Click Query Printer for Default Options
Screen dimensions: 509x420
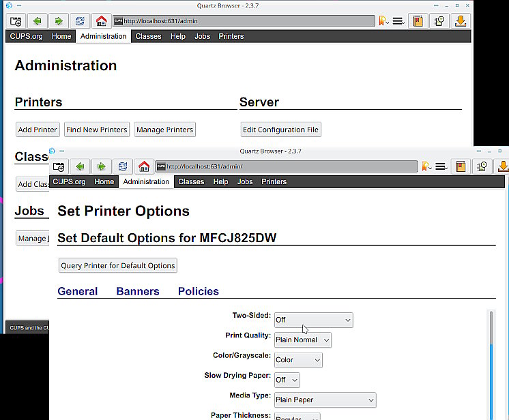pos(118,266)
